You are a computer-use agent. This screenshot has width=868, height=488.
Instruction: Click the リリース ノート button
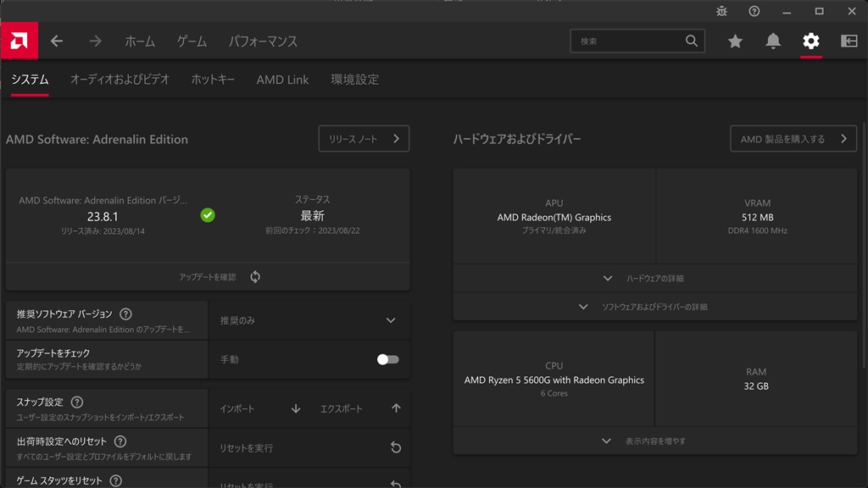click(x=364, y=139)
